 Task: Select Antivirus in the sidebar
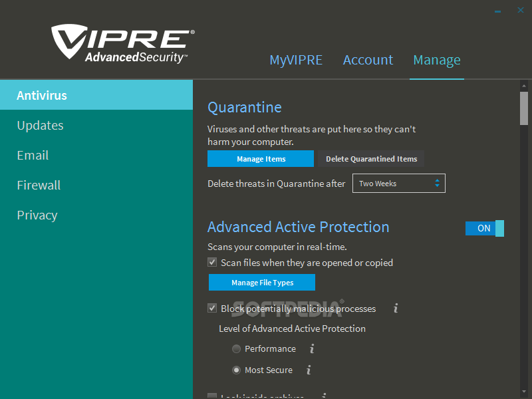[96, 95]
